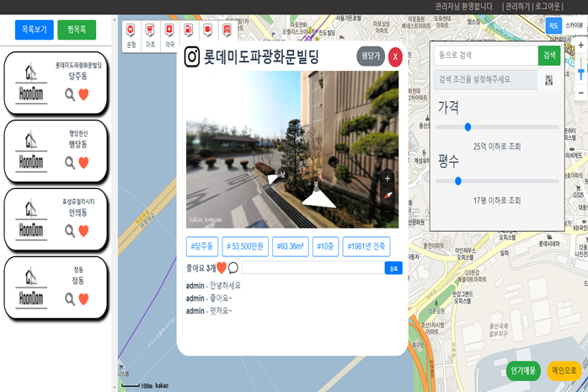This screenshot has width=588, height=392.
Task: Show mart (마트) category markers
Action: [151, 36]
